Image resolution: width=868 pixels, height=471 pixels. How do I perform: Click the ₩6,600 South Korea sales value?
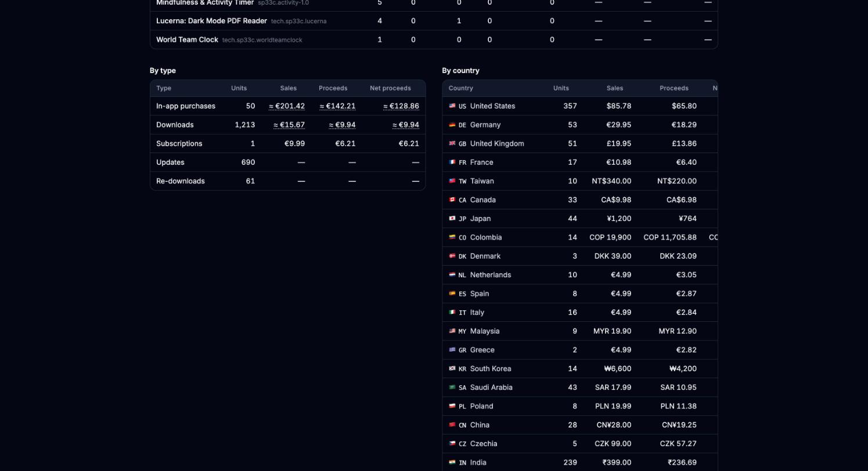pos(618,368)
